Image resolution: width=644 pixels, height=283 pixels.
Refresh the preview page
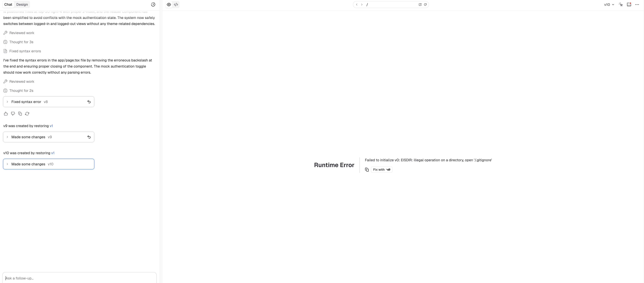coord(425,4)
